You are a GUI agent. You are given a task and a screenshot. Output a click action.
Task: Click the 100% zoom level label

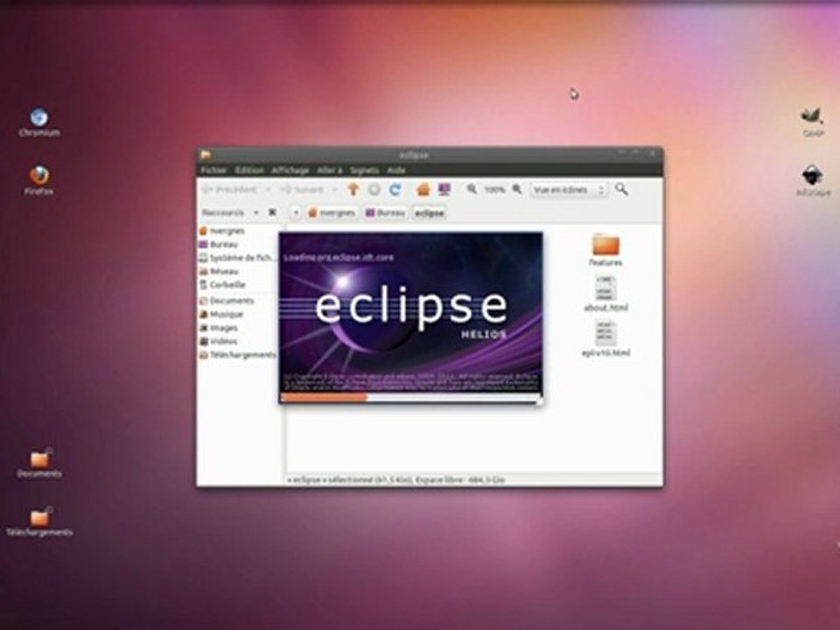point(494,190)
